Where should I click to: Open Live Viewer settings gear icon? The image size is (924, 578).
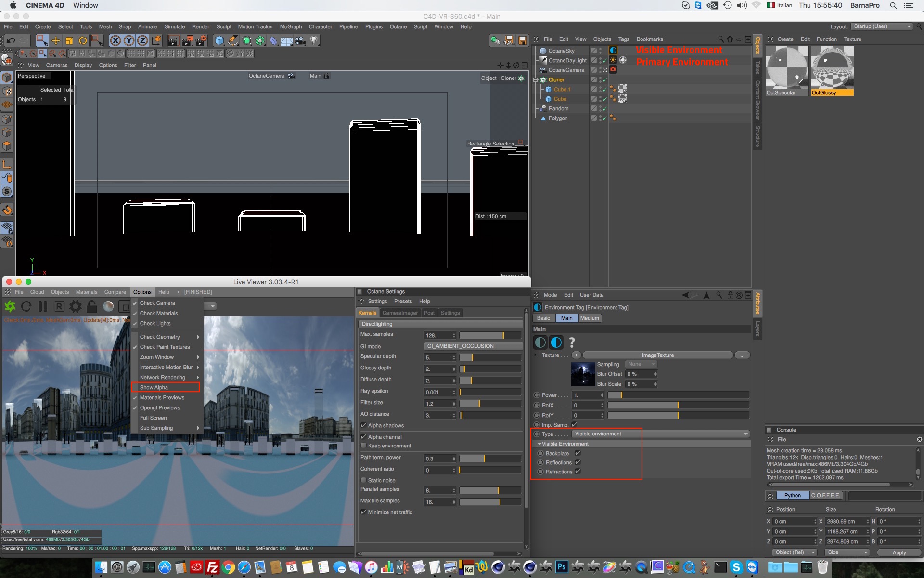(76, 306)
